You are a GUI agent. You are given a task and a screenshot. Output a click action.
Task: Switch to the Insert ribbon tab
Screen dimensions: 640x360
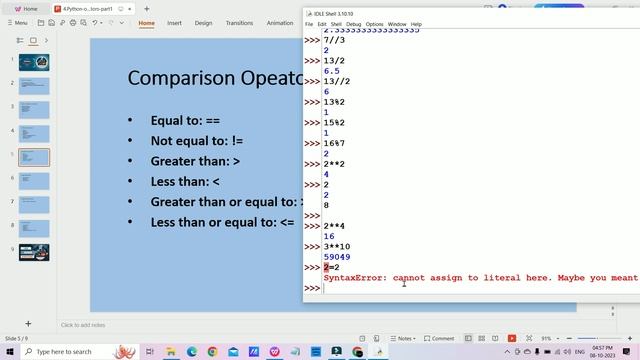[x=174, y=23]
